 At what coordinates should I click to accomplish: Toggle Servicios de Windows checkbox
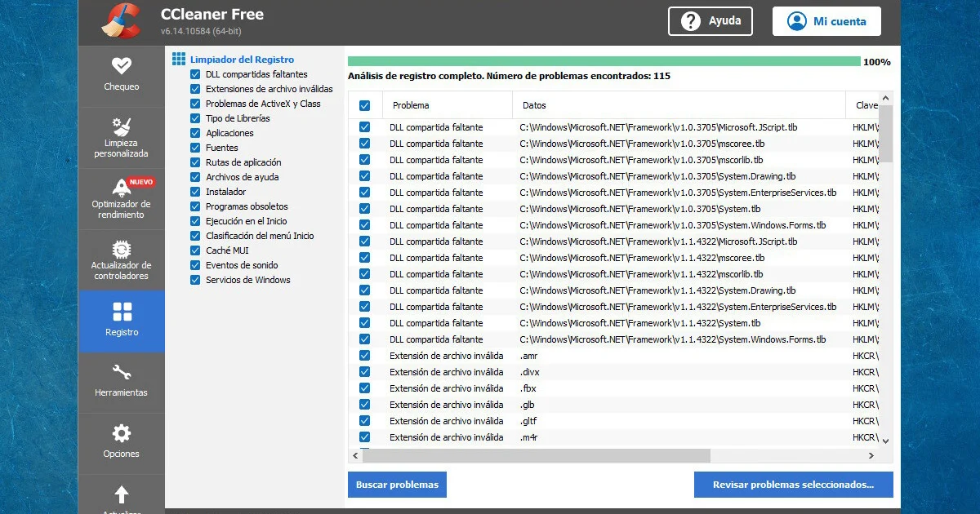195,280
